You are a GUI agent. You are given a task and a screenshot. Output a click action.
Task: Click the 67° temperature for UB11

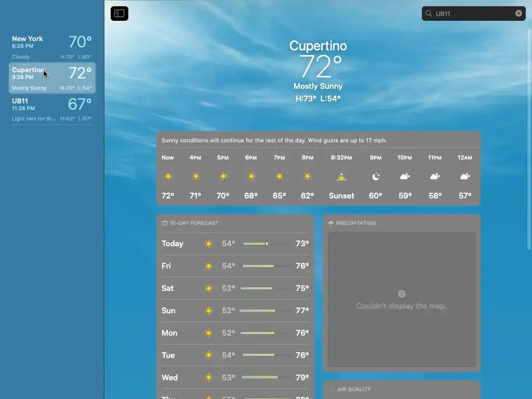[x=79, y=104]
